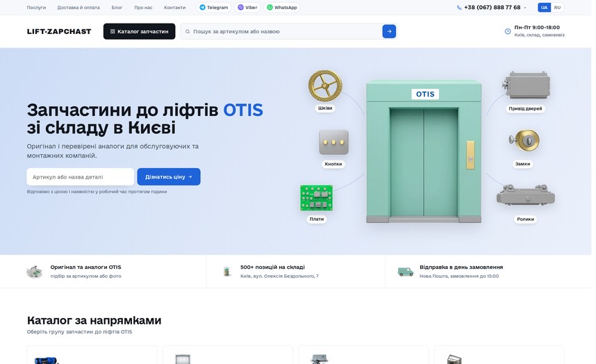Select the Шківи pulley wheel image
596x364 pixels.
tap(325, 86)
